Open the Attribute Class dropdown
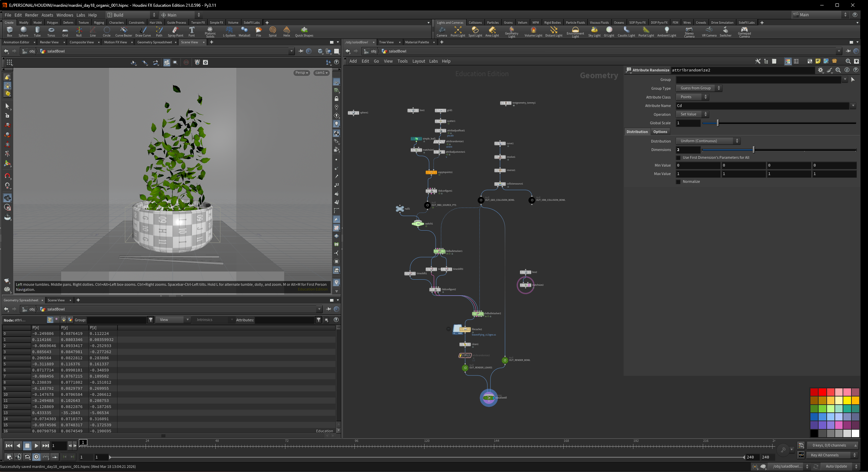868x472 pixels. (x=692, y=97)
